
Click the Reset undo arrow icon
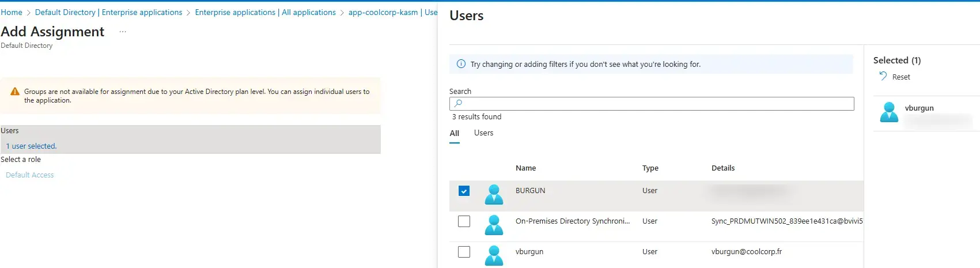pos(883,76)
